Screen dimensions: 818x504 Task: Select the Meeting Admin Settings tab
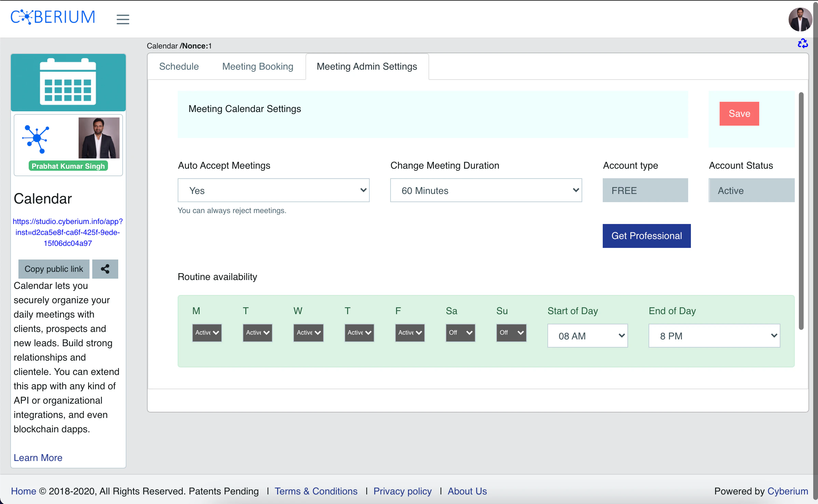[x=367, y=66]
